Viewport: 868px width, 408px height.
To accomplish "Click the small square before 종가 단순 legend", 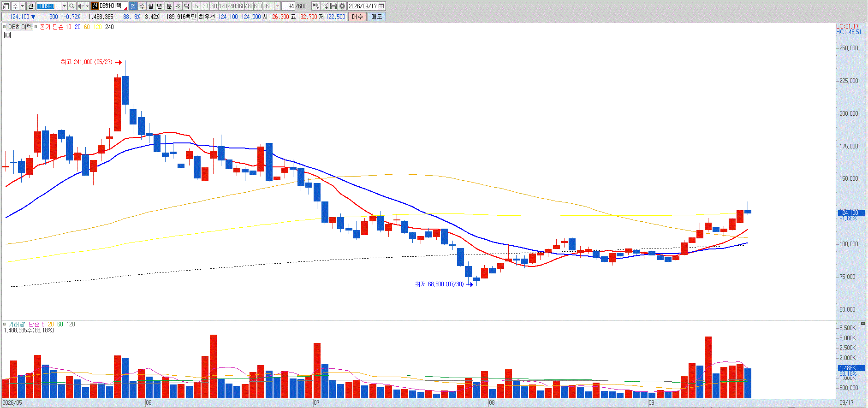I will (x=36, y=27).
